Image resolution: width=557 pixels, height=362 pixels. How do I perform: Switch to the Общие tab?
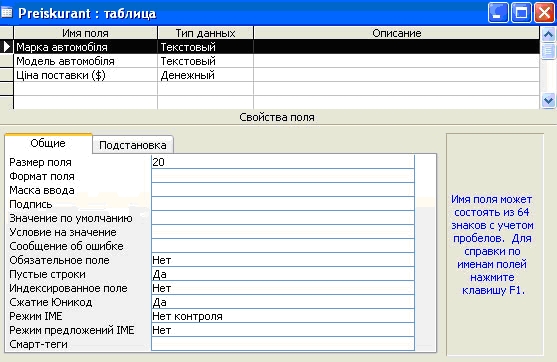point(48,143)
